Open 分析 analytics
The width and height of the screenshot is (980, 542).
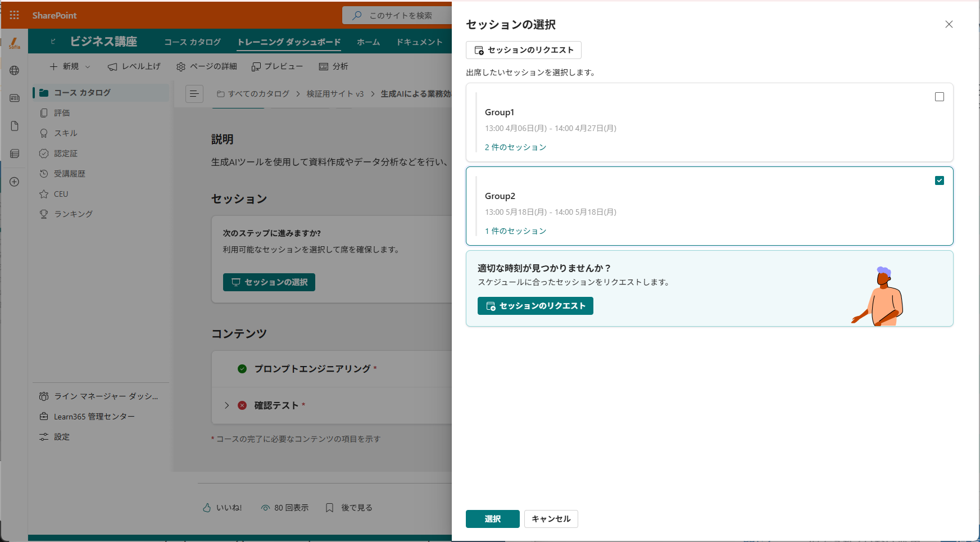click(334, 66)
